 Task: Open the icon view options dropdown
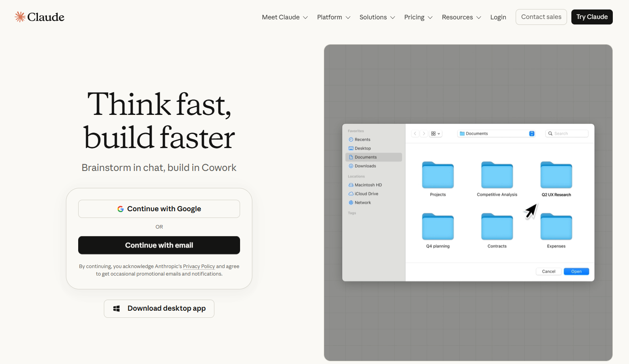[436, 133]
